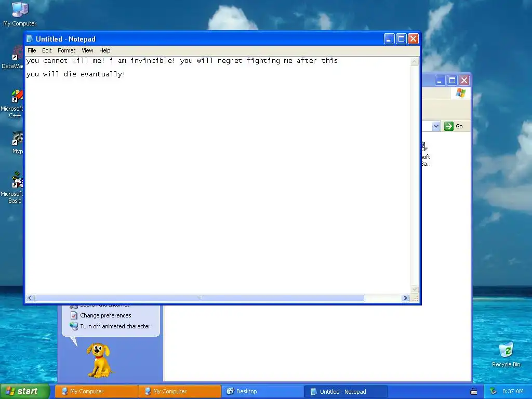This screenshot has height=399, width=532.
Task: Minimize the background explorer window
Action: coord(440,81)
